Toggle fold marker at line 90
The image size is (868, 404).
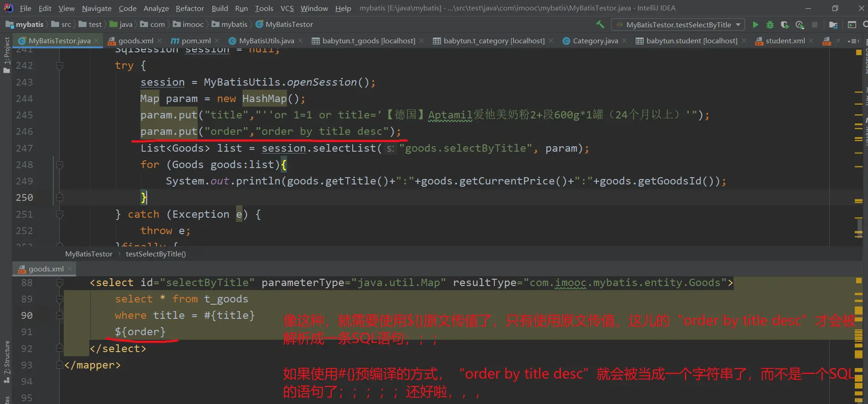pyautogui.click(x=59, y=316)
